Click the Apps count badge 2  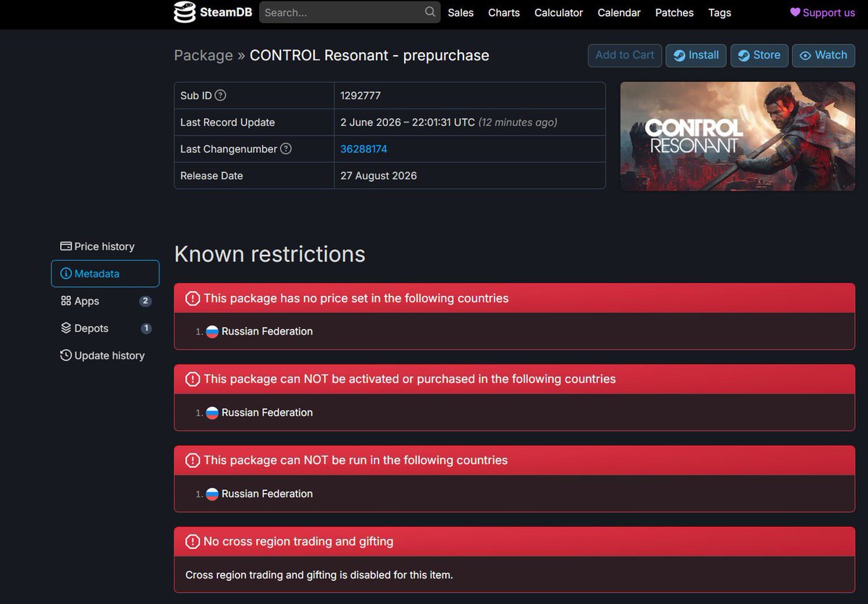[145, 301]
